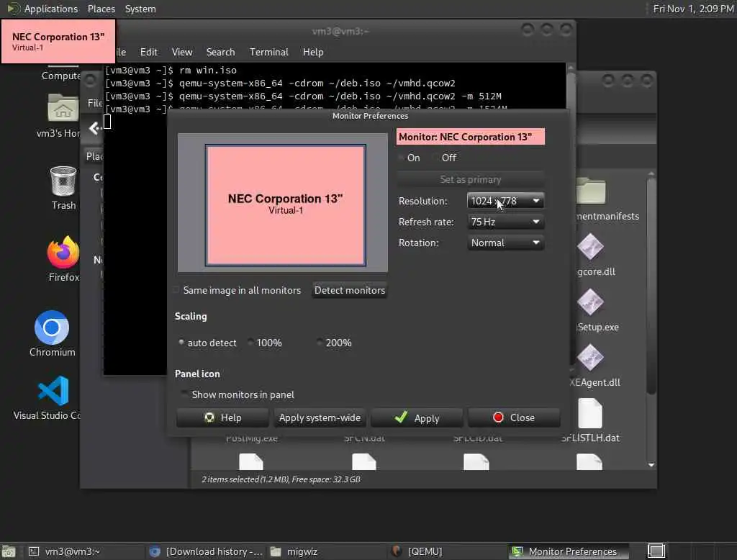Click the Apply button
737x560 pixels.
(417, 417)
